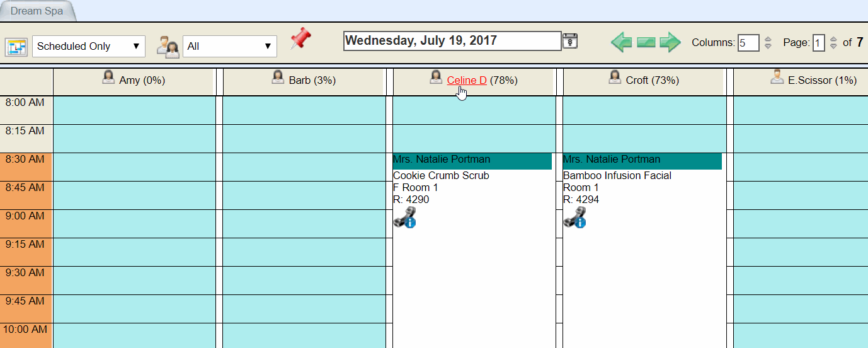Click the red pushpin icon
868x348 pixels.
300,39
